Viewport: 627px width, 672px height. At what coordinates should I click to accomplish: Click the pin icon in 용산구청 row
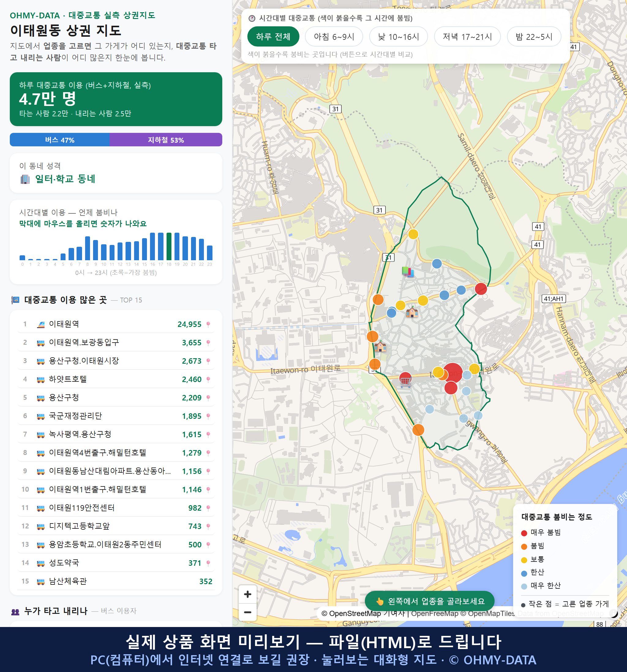tap(208, 398)
